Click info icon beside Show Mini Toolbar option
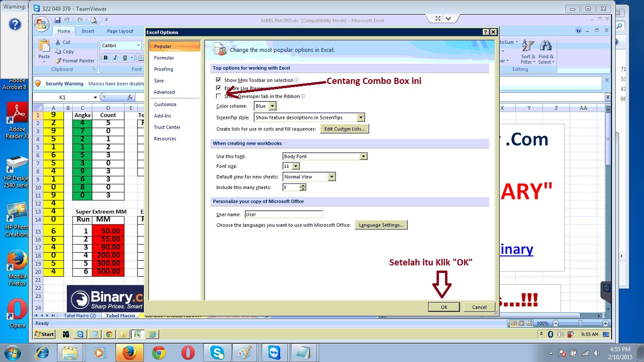 (x=297, y=80)
